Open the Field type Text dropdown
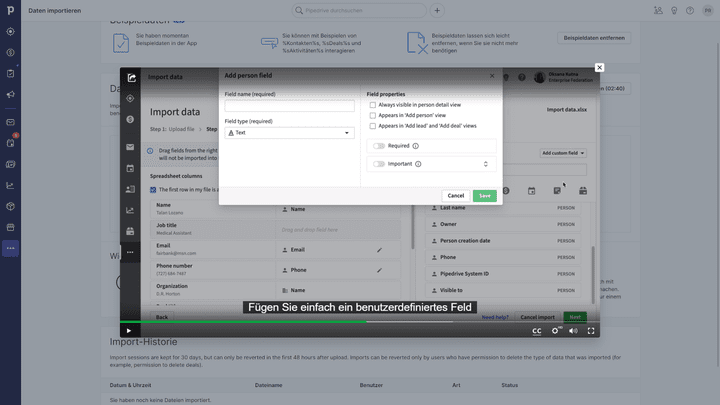Image resolution: width=720 pixels, height=405 pixels. (x=289, y=133)
